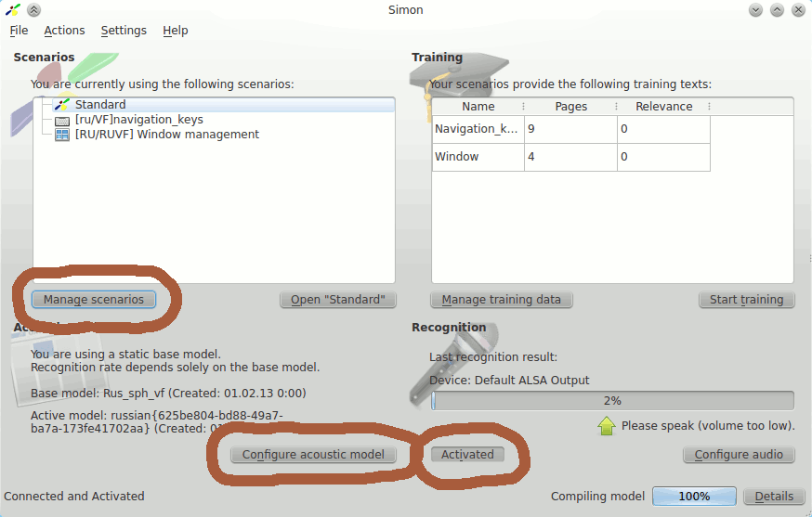Image resolution: width=812 pixels, height=517 pixels.
Task: Toggle the Activated button
Action: 467,455
